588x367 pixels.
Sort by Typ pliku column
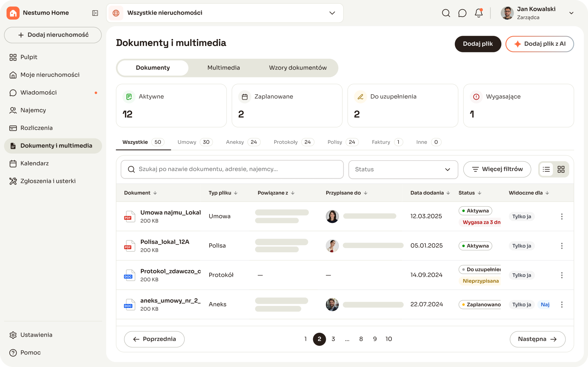223,193
